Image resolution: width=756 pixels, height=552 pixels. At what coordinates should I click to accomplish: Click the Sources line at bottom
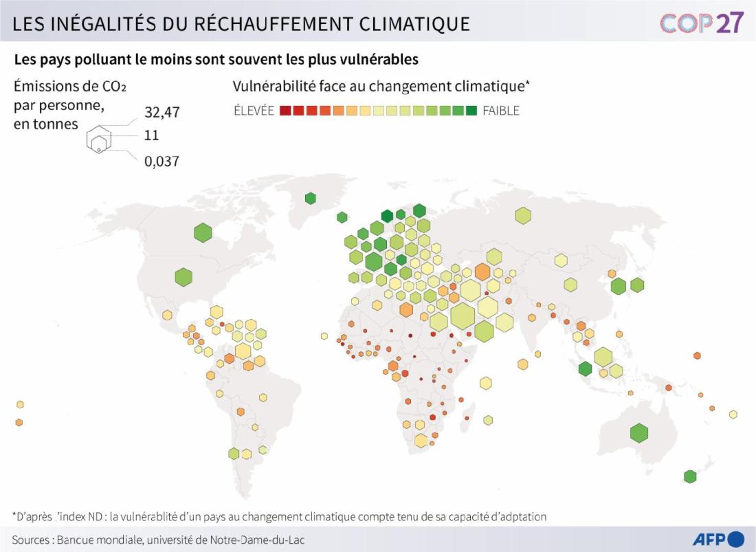pos(158,540)
